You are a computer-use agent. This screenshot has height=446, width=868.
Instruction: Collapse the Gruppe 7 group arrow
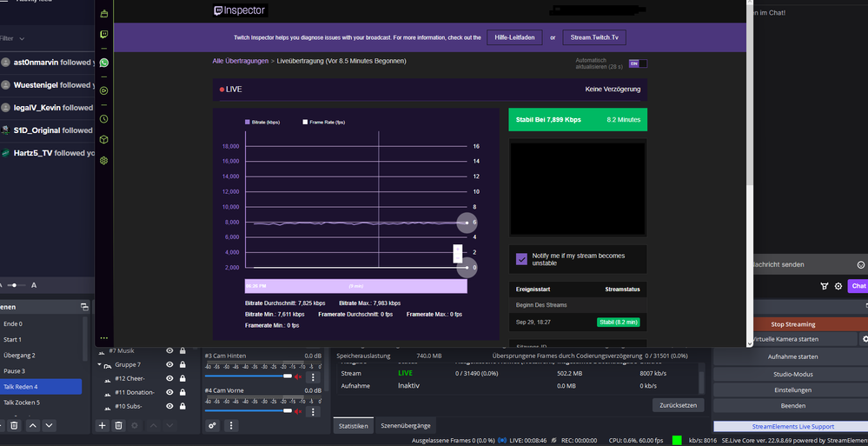coord(101,364)
